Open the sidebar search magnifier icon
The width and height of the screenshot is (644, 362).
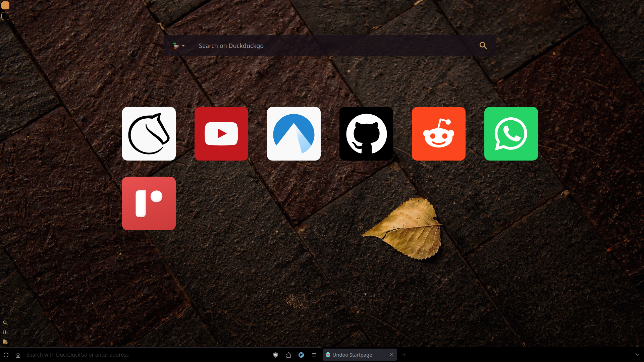pos(5,323)
